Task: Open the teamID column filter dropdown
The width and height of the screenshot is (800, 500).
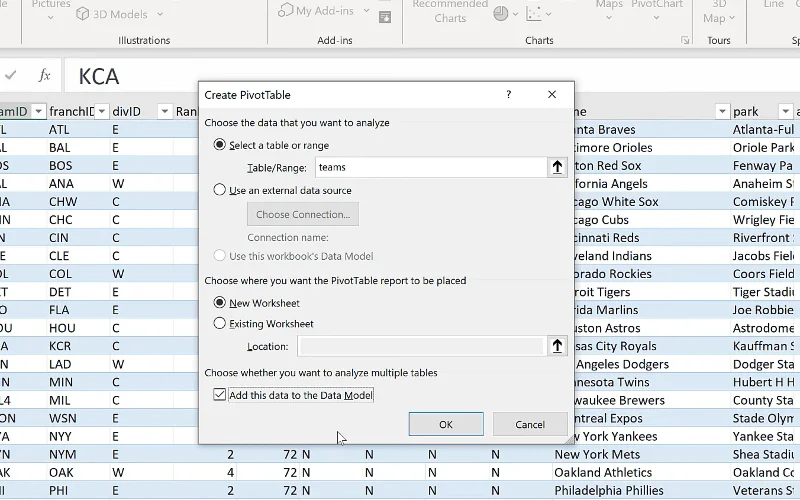Action: (38, 111)
